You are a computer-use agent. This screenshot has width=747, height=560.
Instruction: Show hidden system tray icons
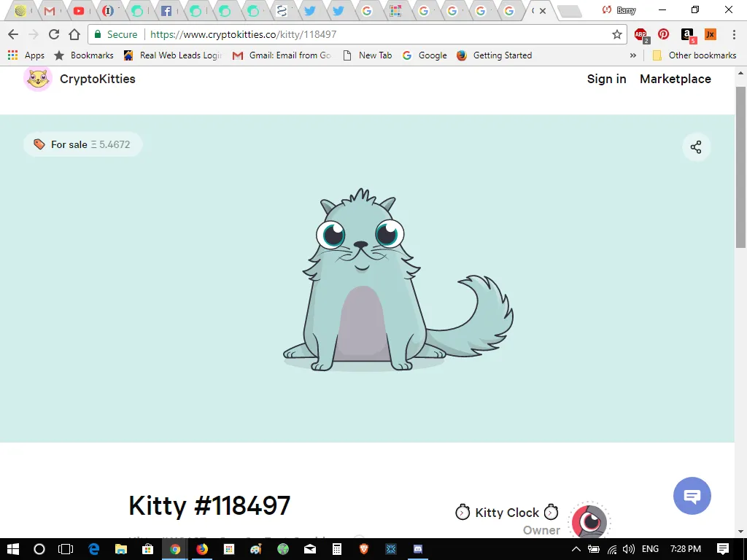(x=576, y=549)
